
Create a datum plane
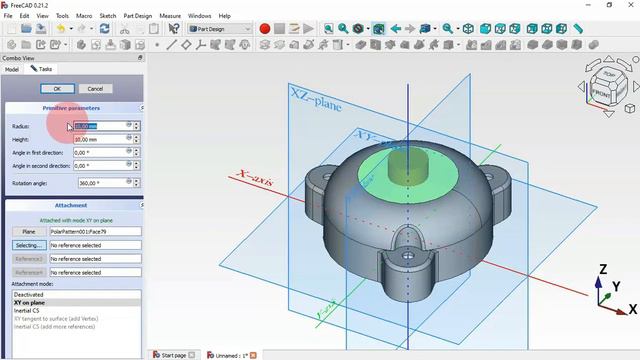pyautogui.click(x=186, y=44)
